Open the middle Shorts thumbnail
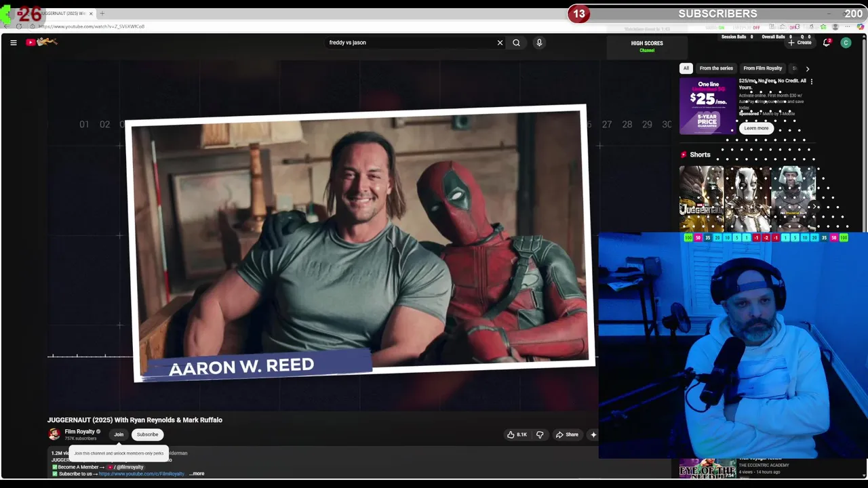The width and height of the screenshot is (868, 488). (747, 199)
